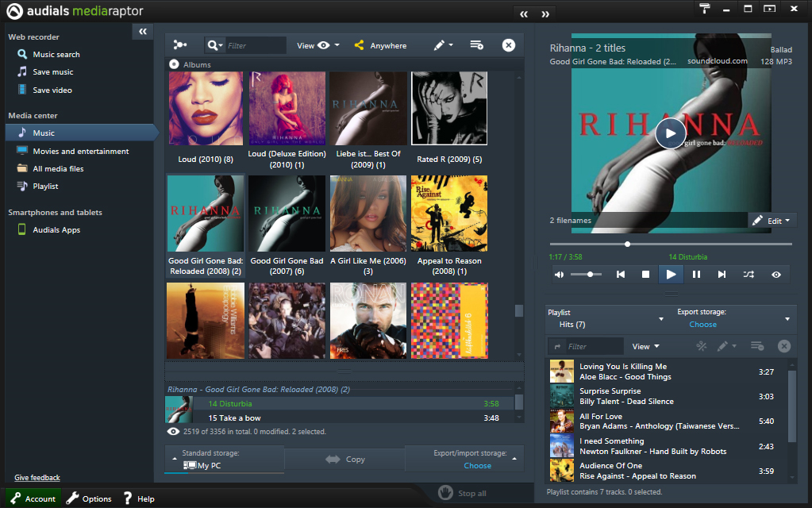Mute the player volume
The height and width of the screenshot is (508, 812).
click(x=560, y=275)
